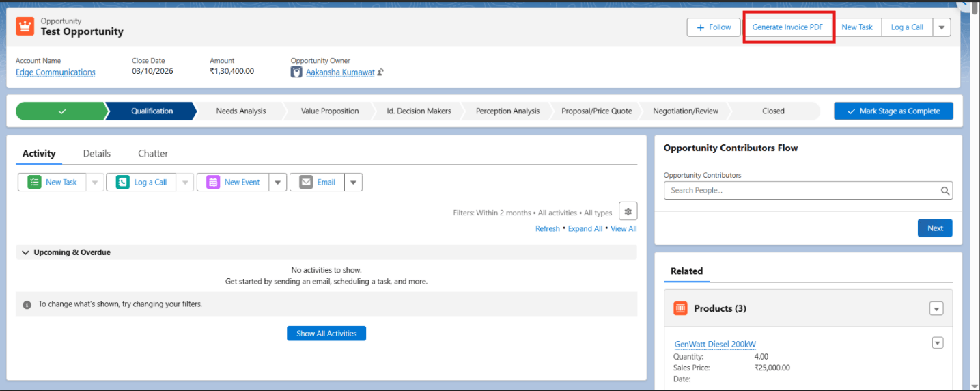
Task: Select the Negotiation/Review stage
Action: [685, 111]
